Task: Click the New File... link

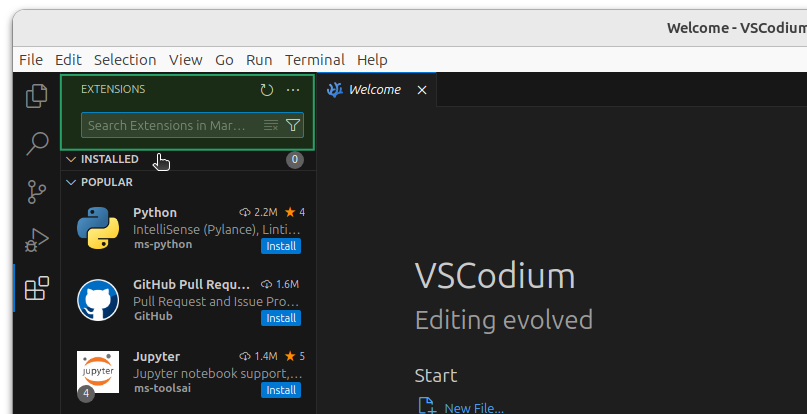Action: pyautogui.click(x=474, y=408)
